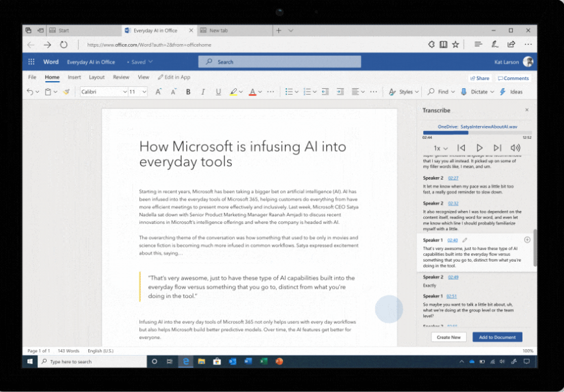The width and height of the screenshot is (564, 392).
Task: Open the highlight color dropdown arrow
Action: coord(241,92)
